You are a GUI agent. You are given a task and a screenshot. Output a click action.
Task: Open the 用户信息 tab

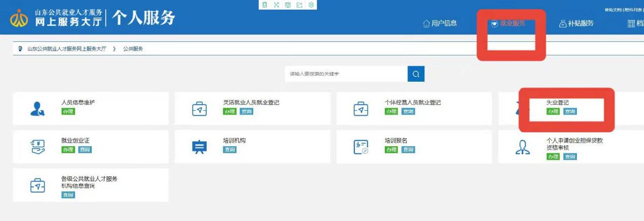(x=440, y=23)
